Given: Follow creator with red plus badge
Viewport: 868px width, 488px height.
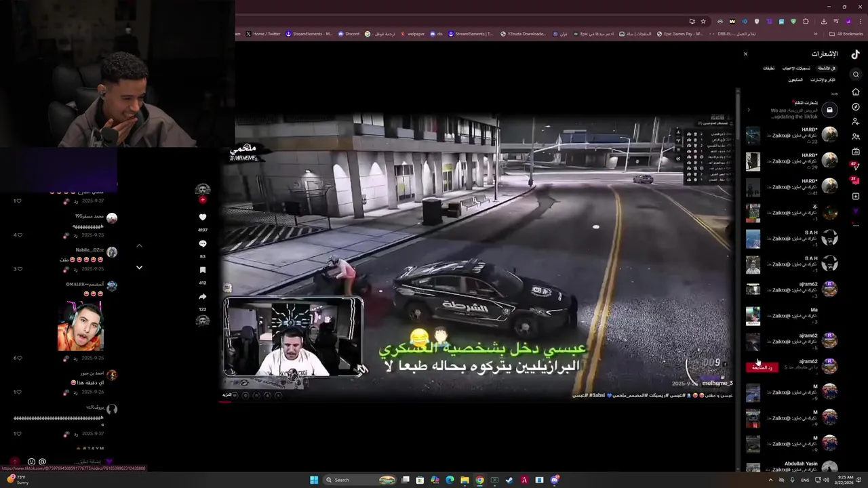Looking at the screenshot, I should (202, 200).
